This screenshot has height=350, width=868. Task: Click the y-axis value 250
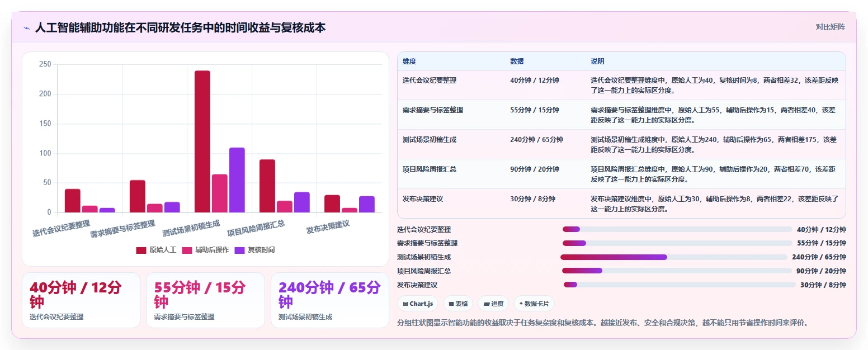tap(45, 64)
